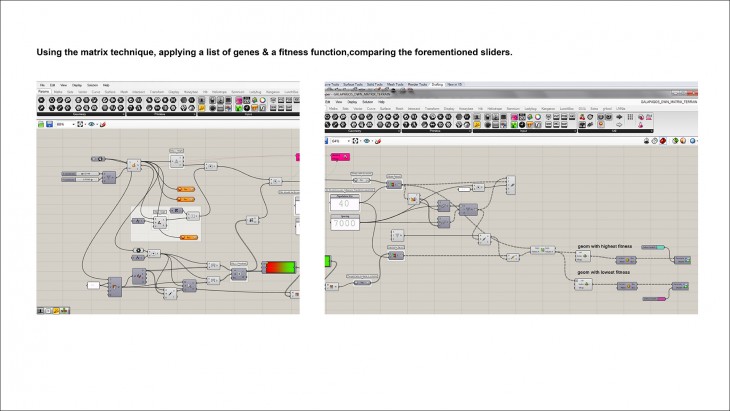Click pink flask icon in right Util panel
The image size is (730, 411).
click(x=641, y=124)
